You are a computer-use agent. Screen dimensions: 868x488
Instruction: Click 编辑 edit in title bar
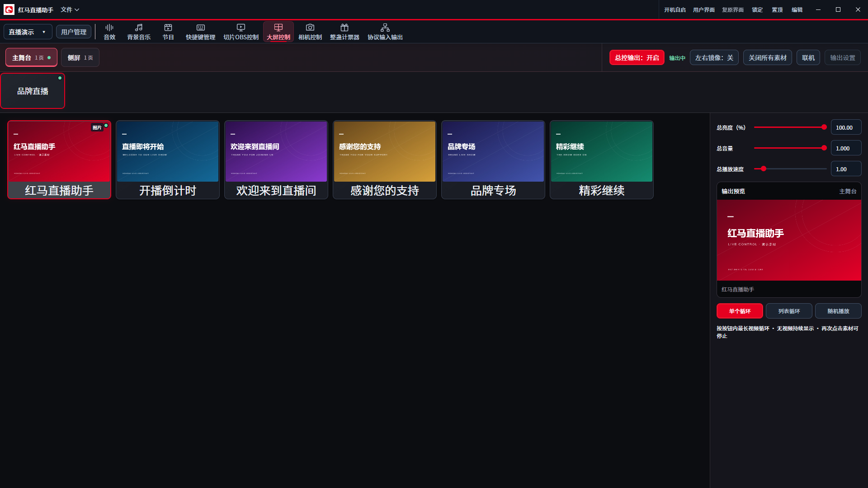797,9
